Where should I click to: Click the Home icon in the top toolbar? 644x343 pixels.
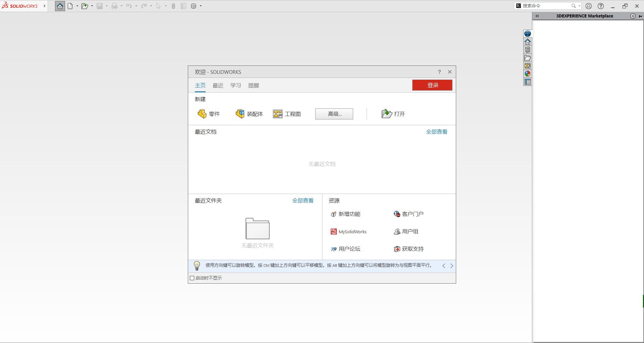(60, 6)
